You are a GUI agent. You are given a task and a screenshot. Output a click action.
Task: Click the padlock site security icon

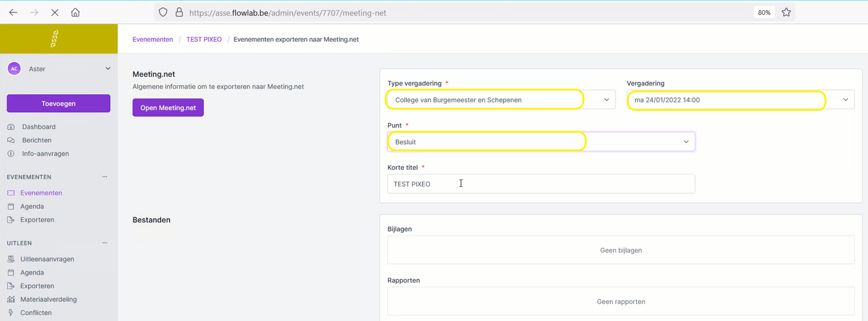pyautogui.click(x=179, y=13)
